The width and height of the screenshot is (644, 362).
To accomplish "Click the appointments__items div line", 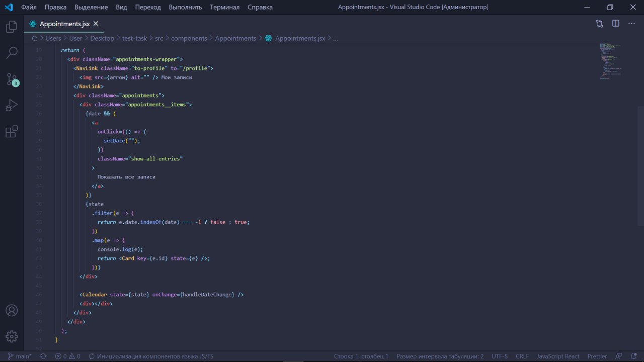I will pyautogui.click(x=136, y=105).
